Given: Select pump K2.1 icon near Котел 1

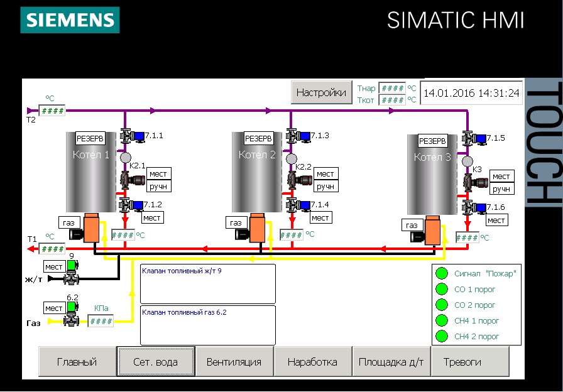Looking at the screenshot, I should [x=129, y=180].
